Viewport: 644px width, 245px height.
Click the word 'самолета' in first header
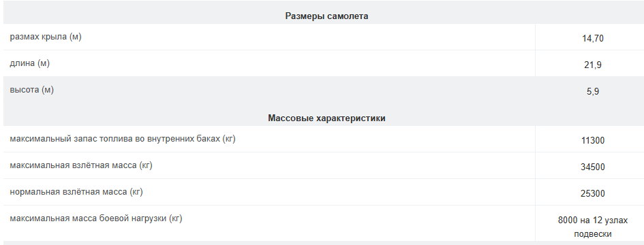pos(348,16)
